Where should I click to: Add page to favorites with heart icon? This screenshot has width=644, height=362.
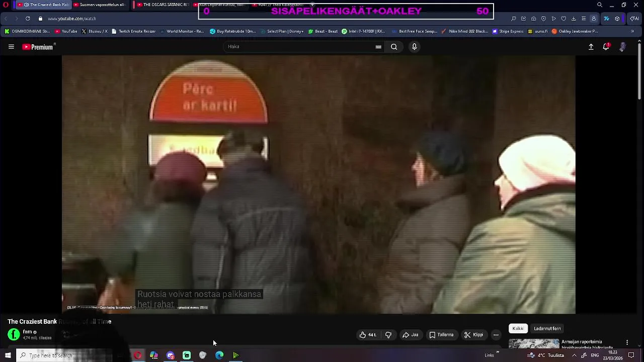[563, 19]
